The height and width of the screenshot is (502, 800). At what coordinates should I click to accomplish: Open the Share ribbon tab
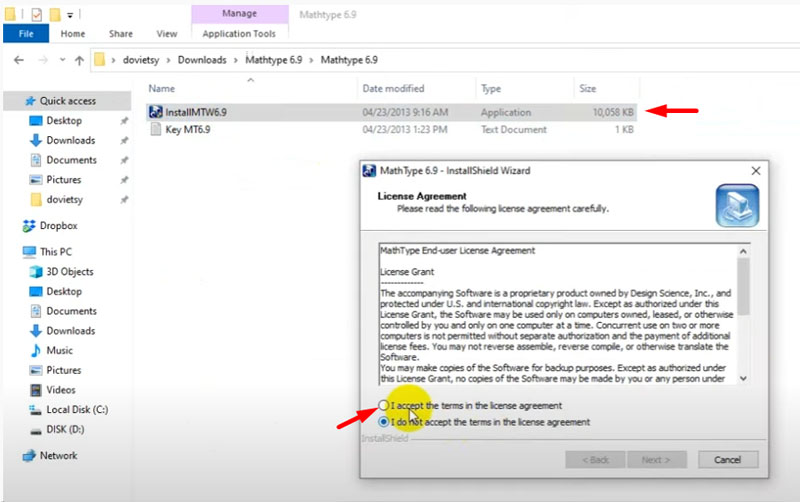[x=121, y=34]
